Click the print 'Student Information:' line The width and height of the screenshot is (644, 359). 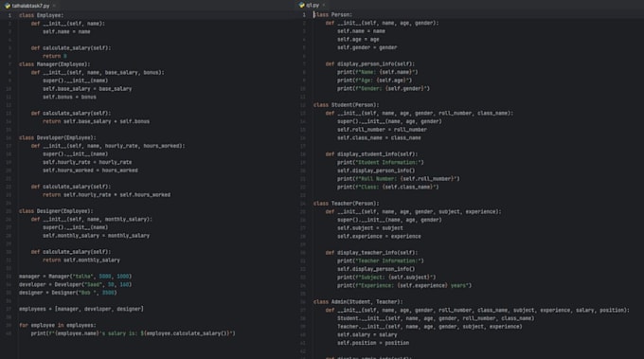coord(381,163)
